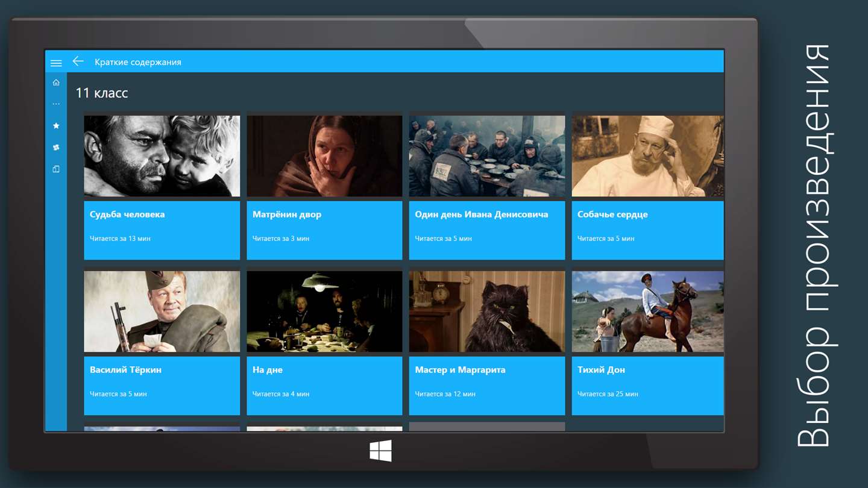Select the prisoners-dining thumbnail above Один день
The width and height of the screenshot is (868, 488).
tap(487, 156)
